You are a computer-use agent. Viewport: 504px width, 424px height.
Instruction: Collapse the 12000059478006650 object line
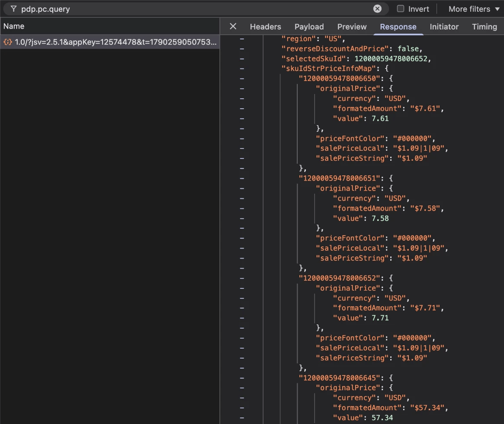pos(242,78)
